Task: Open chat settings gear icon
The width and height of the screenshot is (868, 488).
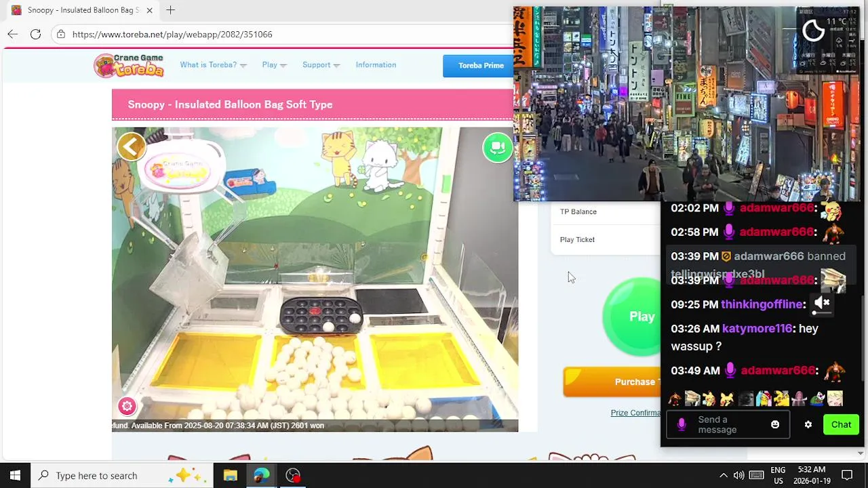Action: coord(808,424)
